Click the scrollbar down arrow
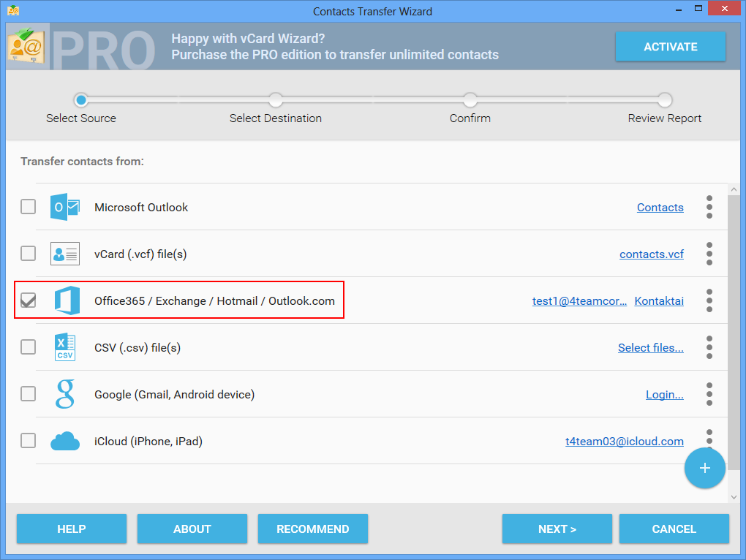The width and height of the screenshot is (746, 560). click(x=734, y=497)
